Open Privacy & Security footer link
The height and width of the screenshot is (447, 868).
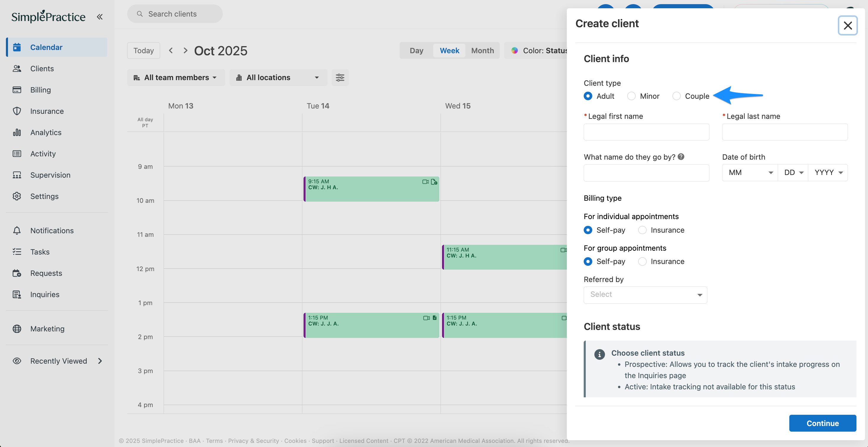click(x=254, y=440)
